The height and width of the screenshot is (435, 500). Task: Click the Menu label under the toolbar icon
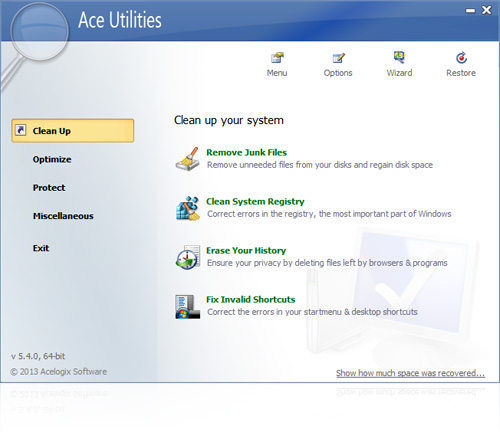point(277,73)
